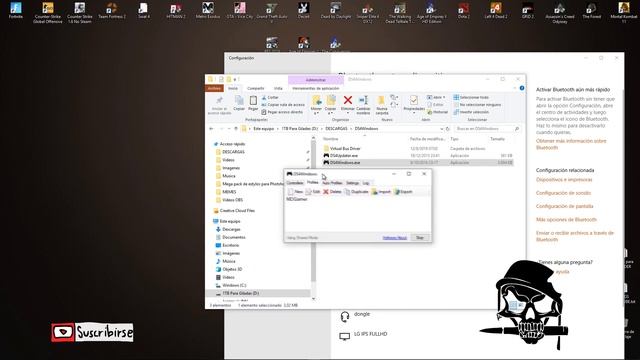Click Configuración de sonido link
Image resolution: width=640 pixels, height=360 pixels.
point(563,193)
